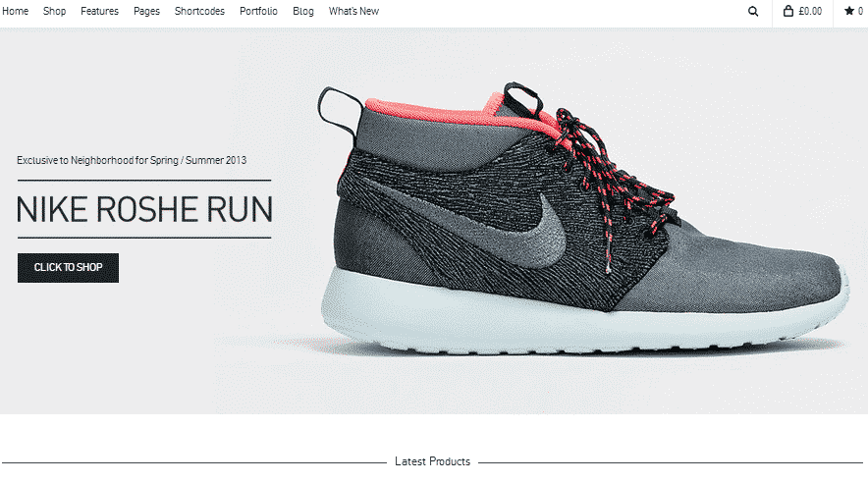Open the search magnifier icon

753,11
